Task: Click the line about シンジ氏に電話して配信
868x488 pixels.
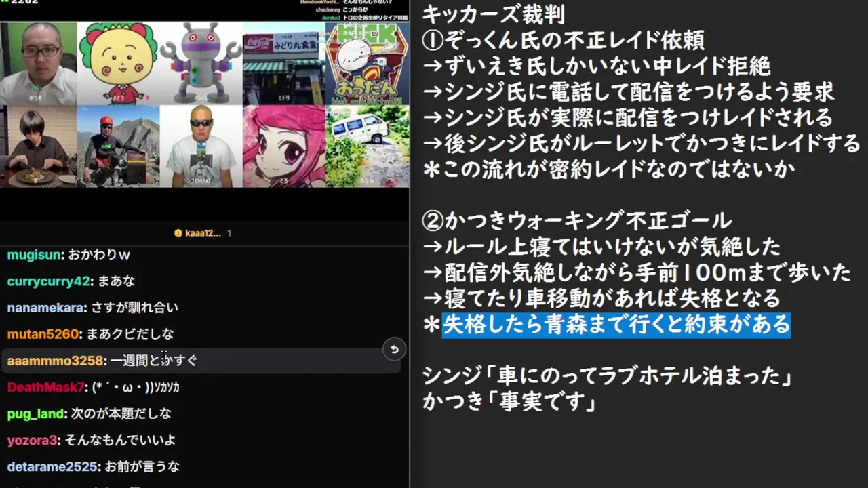Action: click(x=628, y=91)
